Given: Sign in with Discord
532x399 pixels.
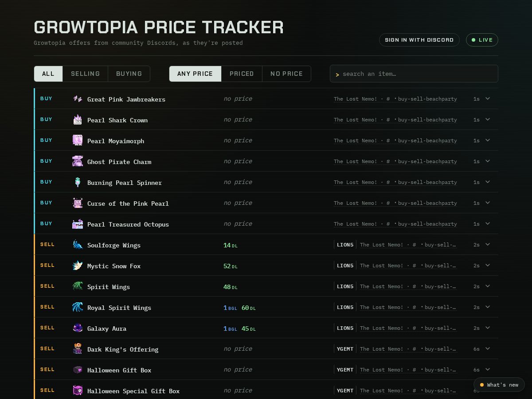Looking at the screenshot, I should pyautogui.click(x=419, y=40).
